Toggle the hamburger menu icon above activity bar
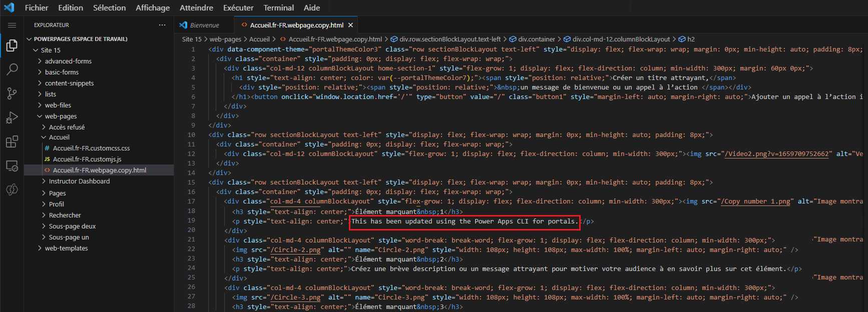The image size is (868, 312). 12,25
